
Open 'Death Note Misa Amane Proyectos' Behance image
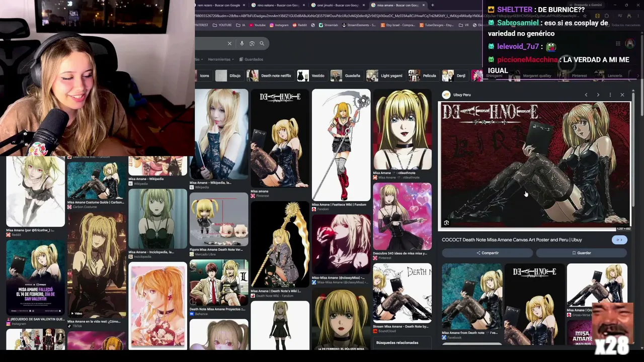coord(219,283)
